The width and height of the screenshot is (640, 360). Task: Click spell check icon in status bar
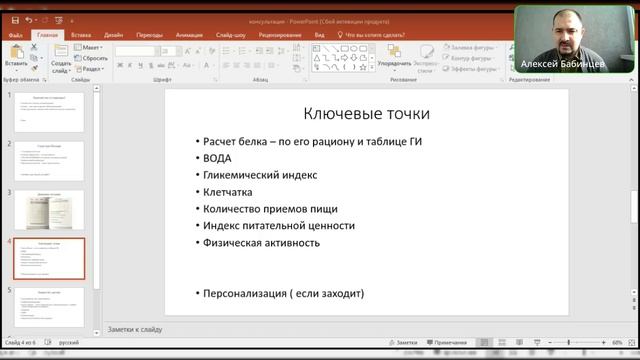(48, 342)
